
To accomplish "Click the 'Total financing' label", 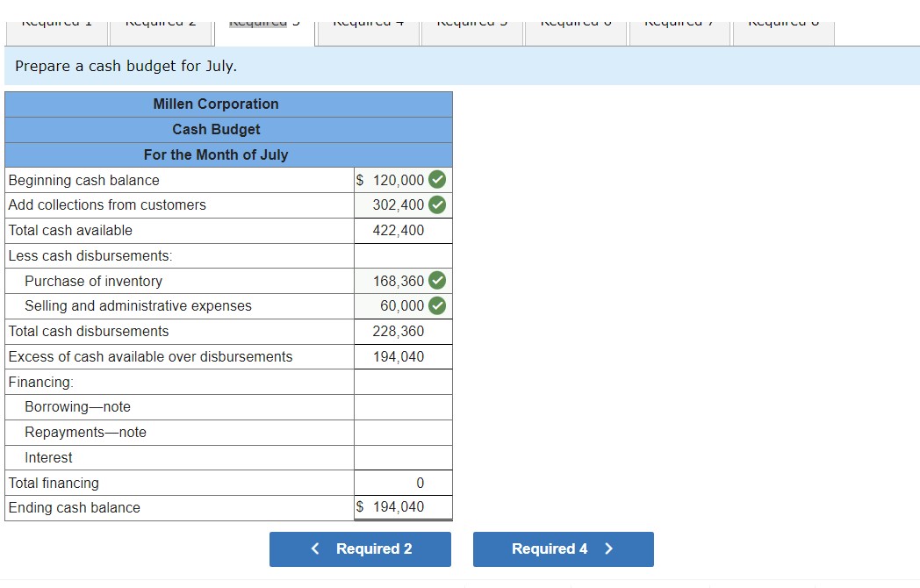I will [x=54, y=483].
